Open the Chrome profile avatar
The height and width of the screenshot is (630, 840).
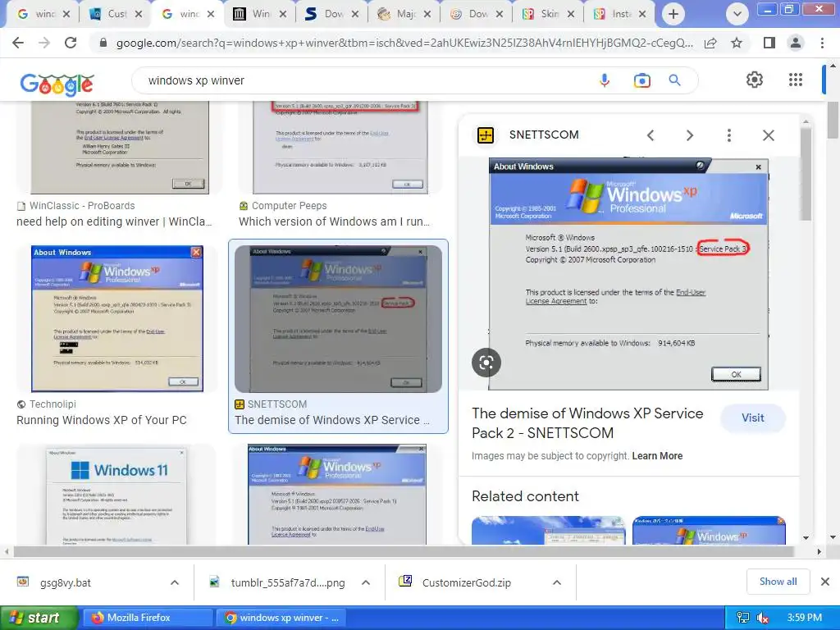pos(796,43)
